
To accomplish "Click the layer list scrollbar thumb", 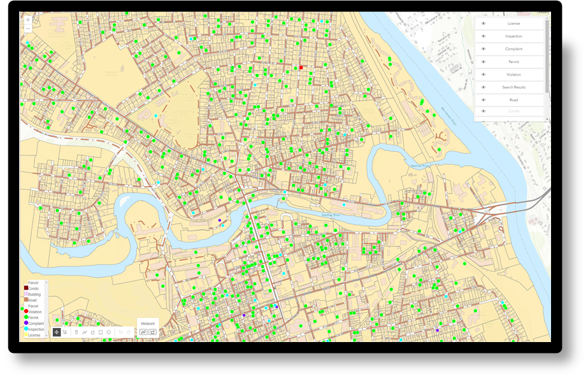I will 547,56.
